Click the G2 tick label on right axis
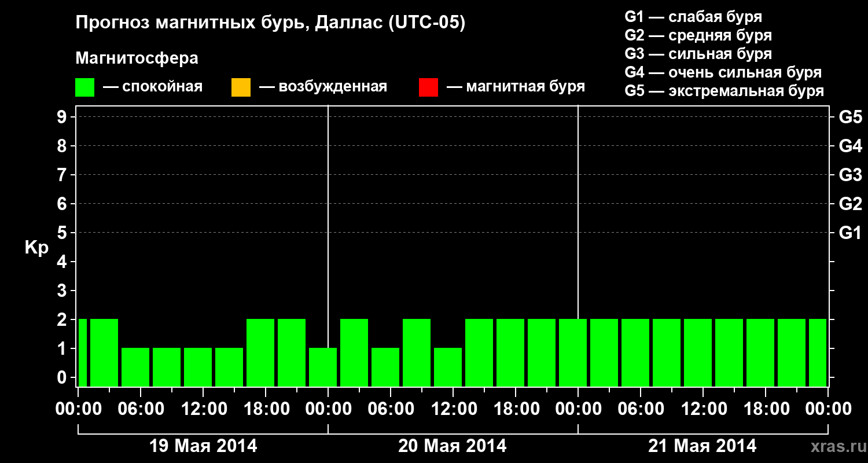 click(x=851, y=204)
